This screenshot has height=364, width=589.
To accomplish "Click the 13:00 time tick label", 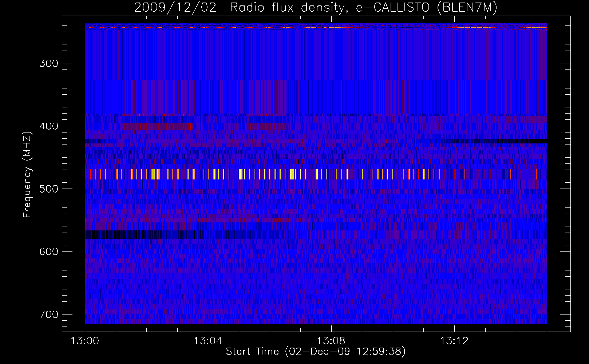I will [x=85, y=341].
